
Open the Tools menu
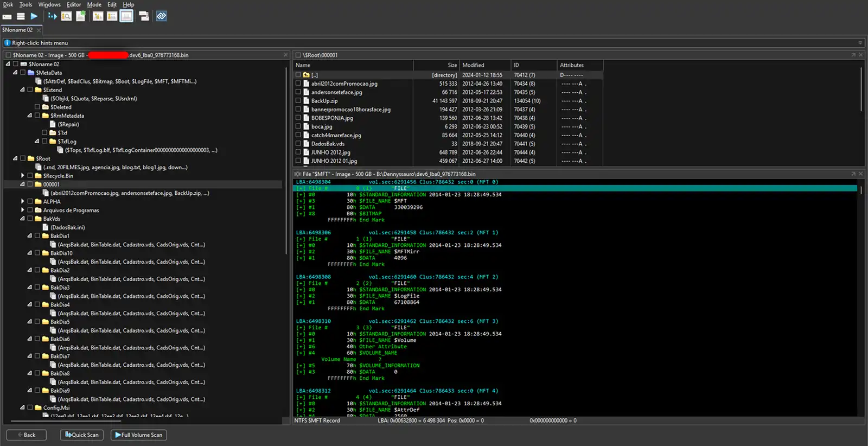pyautogui.click(x=25, y=4)
